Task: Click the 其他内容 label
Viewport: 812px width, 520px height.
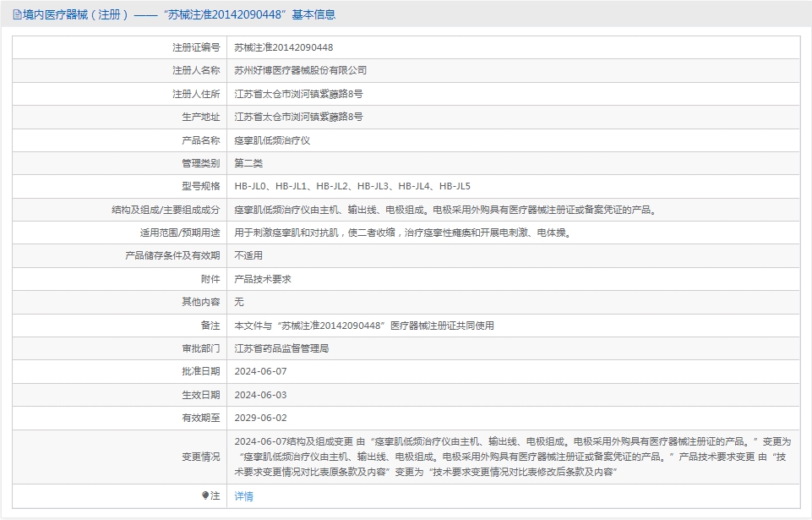Action: tap(201, 302)
